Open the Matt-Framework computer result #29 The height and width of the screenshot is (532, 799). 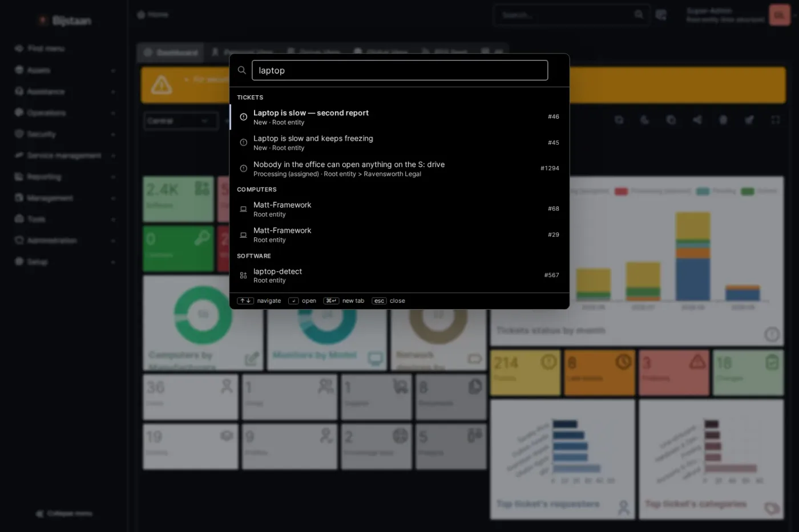coord(399,235)
